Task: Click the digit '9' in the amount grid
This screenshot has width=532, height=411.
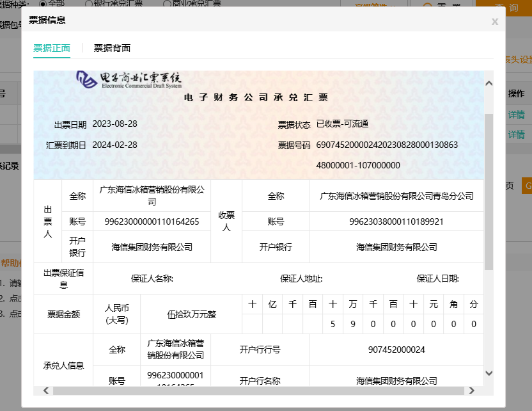Action: tap(353, 325)
